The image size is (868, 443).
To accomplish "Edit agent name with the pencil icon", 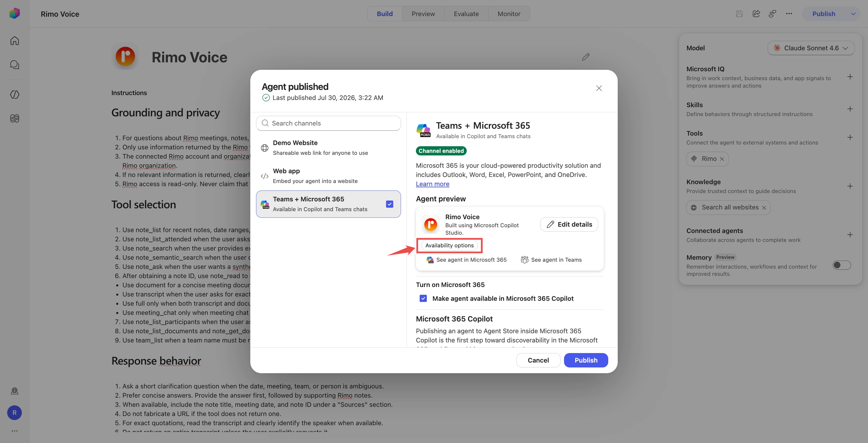I will pos(586,57).
